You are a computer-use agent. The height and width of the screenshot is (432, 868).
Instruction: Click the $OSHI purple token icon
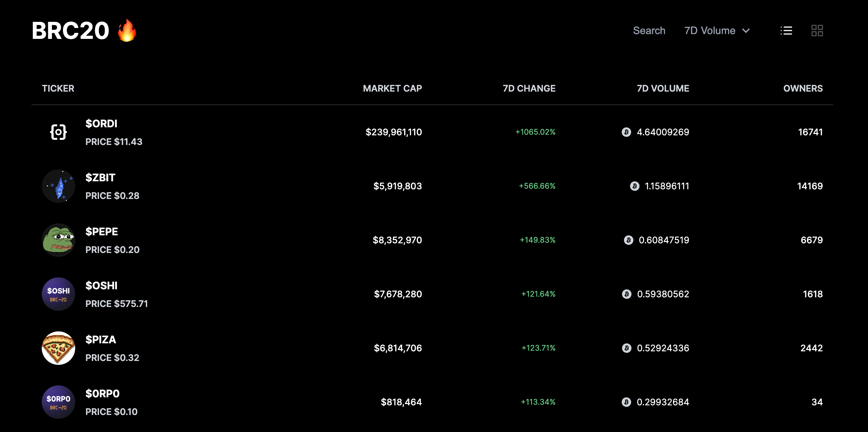click(x=58, y=294)
